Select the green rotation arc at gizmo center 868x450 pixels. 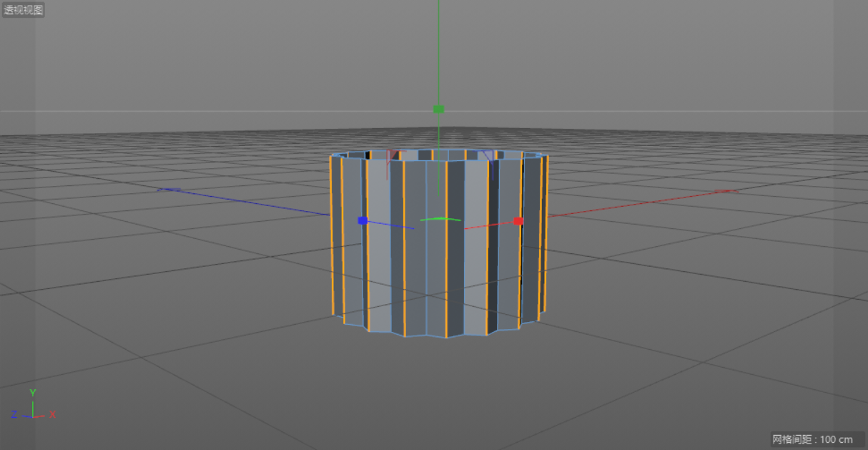click(440, 219)
